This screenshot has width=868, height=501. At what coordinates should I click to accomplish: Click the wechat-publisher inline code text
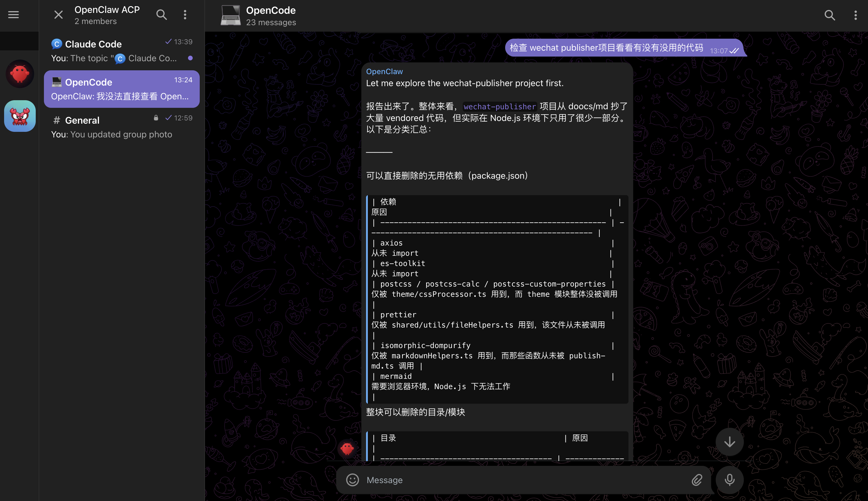tap(499, 107)
